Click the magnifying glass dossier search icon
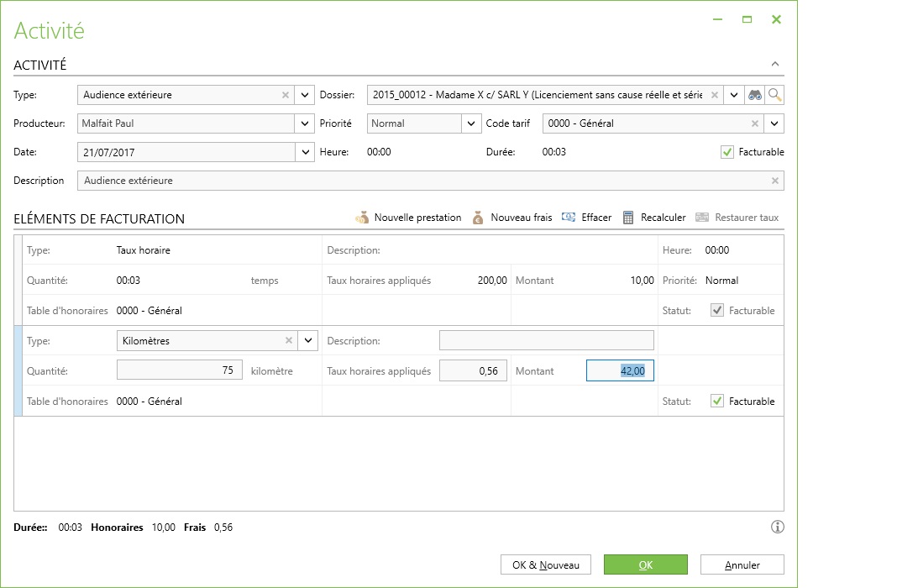This screenshot has height=588, width=897. tap(774, 95)
